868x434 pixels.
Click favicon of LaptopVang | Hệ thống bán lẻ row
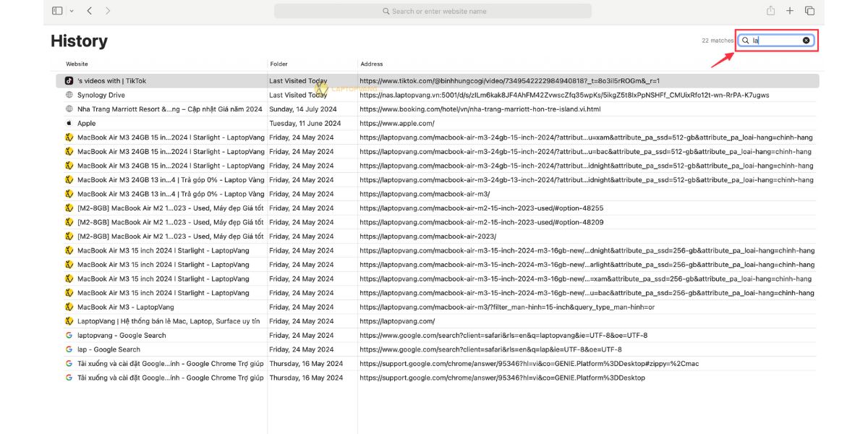(69, 321)
